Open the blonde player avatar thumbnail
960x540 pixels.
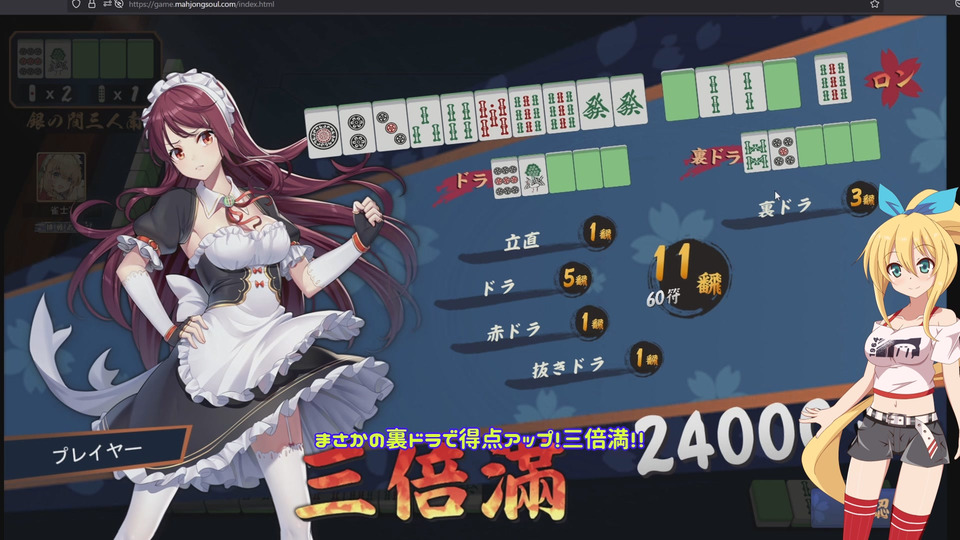coord(61,178)
